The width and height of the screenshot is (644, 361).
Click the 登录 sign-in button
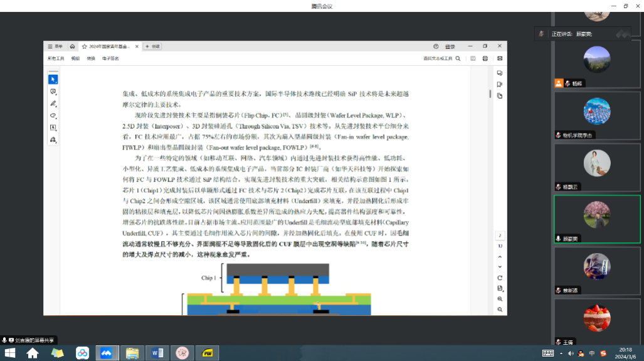point(450,46)
